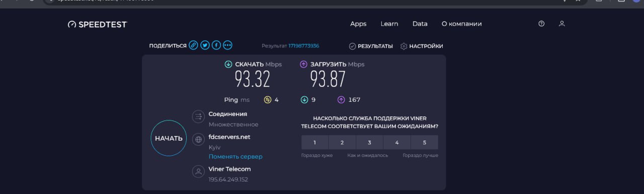Open the Learn menu
The image size is (644, 194).
tap(389, 24)
